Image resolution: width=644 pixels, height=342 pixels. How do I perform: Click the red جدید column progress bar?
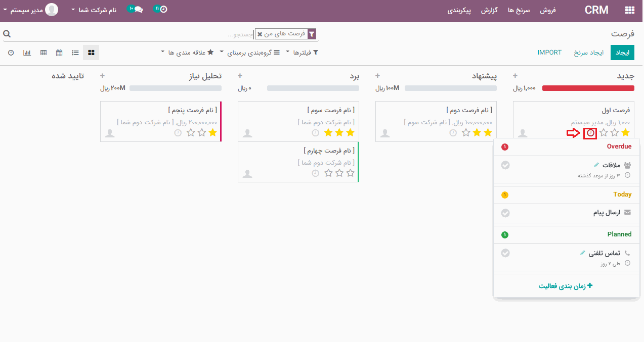(588, 88)
